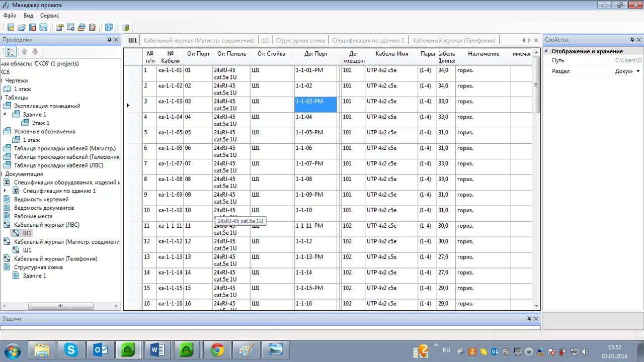644x362 pixels.
Task: Select Ведомость чертежей document
Action: coord(41,199)
